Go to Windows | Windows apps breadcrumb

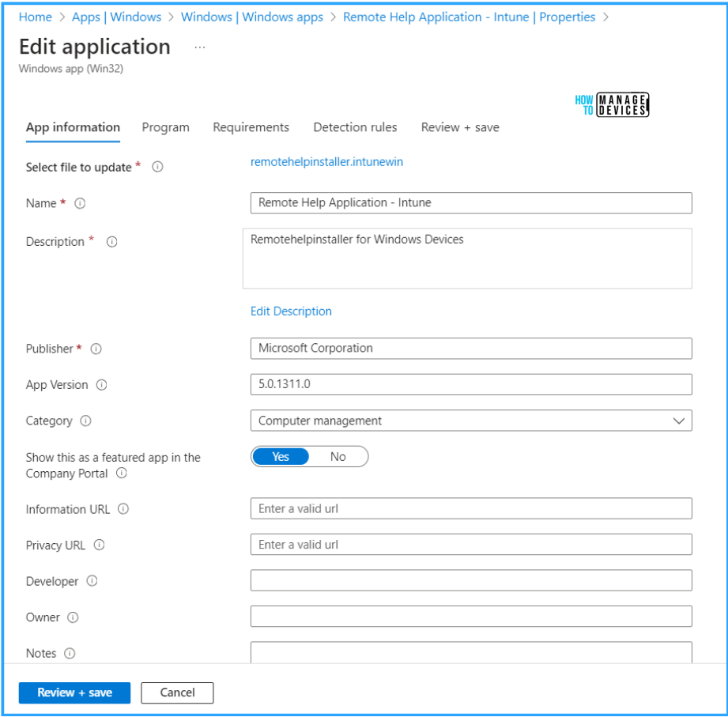click(x=252, y=17)
